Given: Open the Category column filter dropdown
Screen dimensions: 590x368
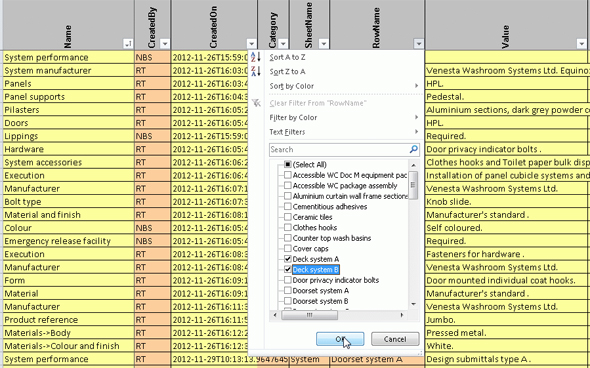Looking at the screenshot, I should point(283,44).
